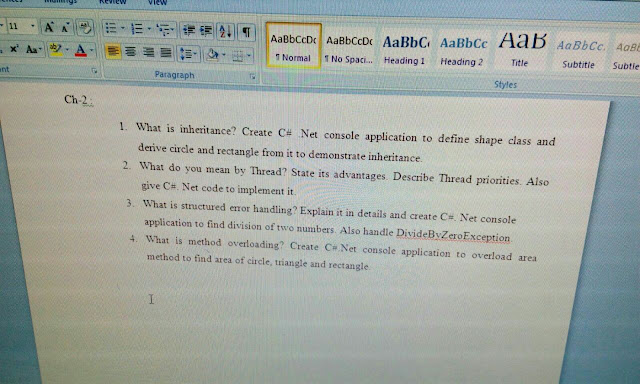The image size is (640, 384).
Task: Expand the highlight color dropdown arrow
Action: pyautogui.click(x=67, y=50)
